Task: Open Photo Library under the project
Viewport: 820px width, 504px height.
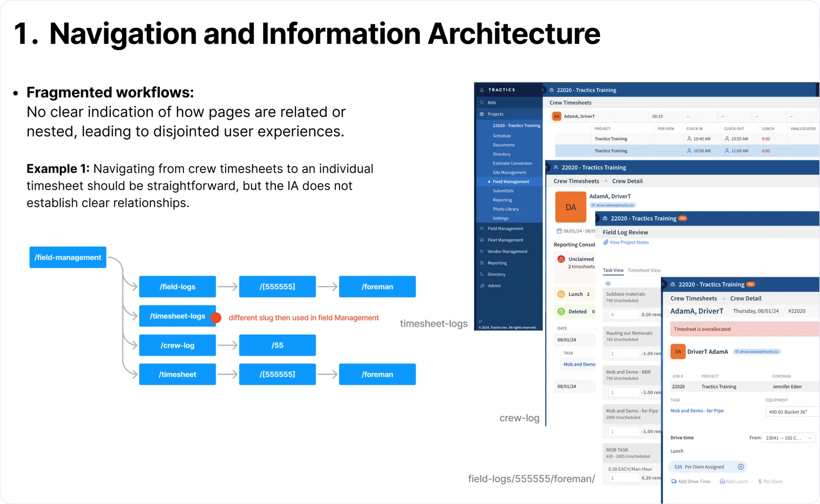Action: pyautogui.click(x=506, y=209)
